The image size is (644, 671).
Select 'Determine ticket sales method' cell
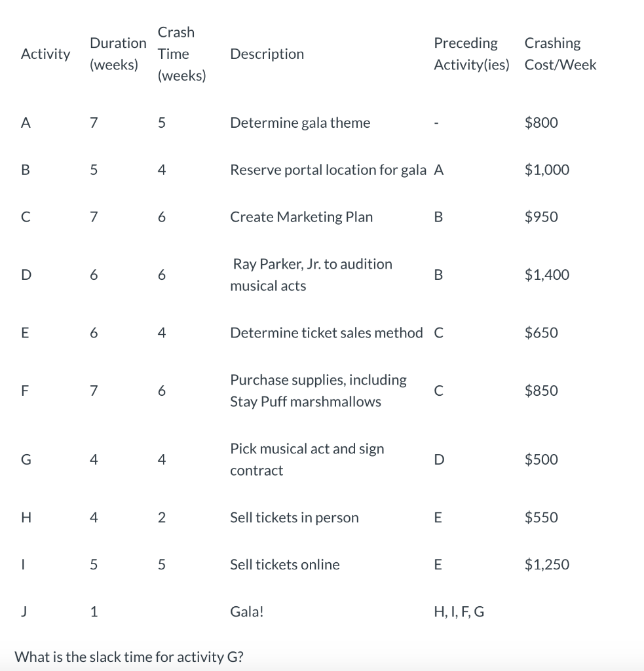coord(326,333)
